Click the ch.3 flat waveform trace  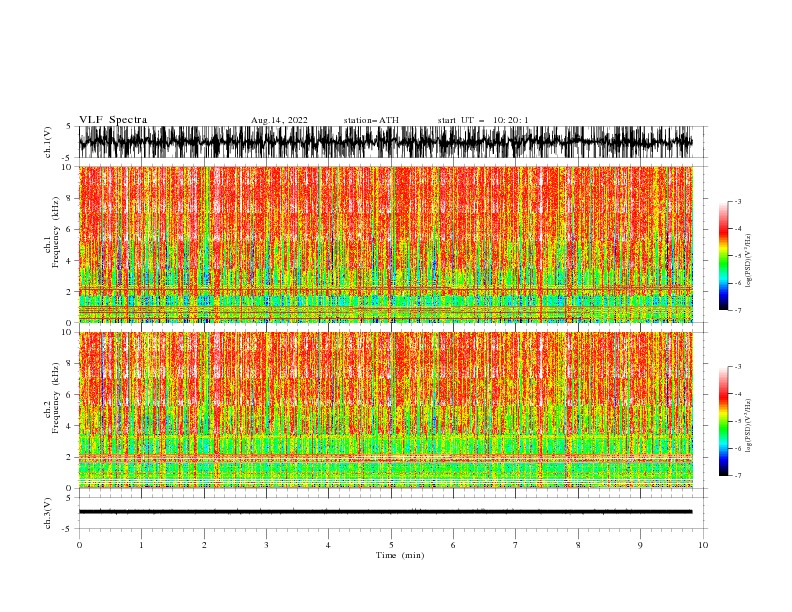pos(385,512)
